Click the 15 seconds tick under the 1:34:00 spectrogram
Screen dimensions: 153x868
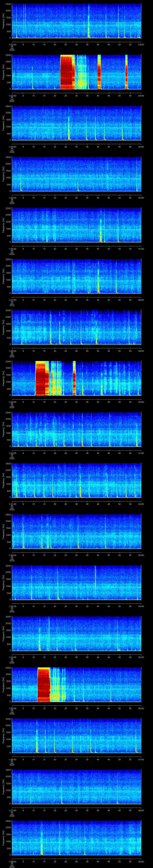44,657
